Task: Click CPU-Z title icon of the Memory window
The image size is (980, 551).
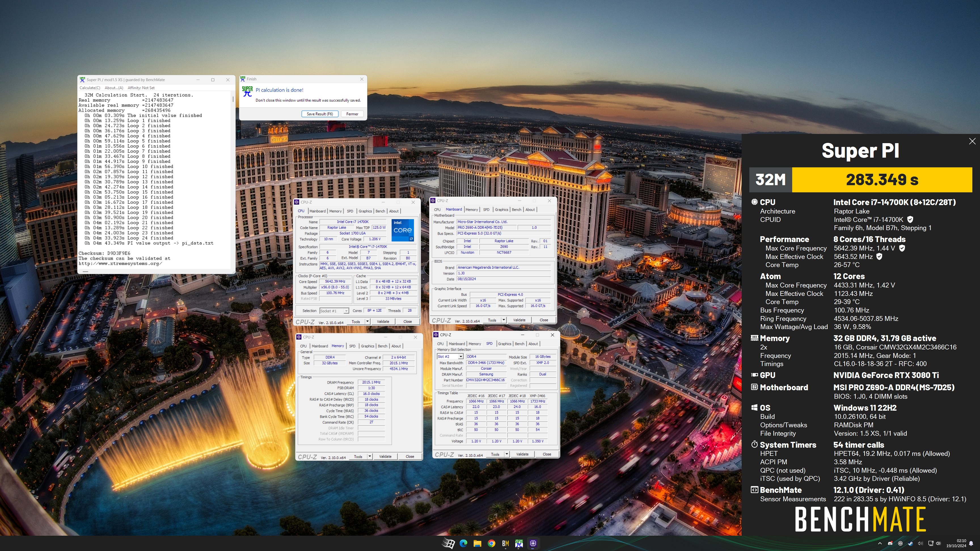Action: click(x=299, y=337)
